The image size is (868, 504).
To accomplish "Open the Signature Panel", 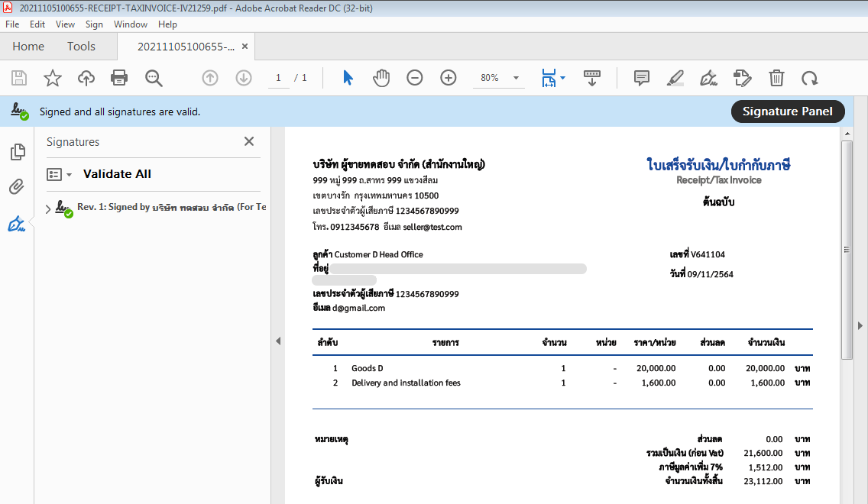I will (x=788, y=111).
